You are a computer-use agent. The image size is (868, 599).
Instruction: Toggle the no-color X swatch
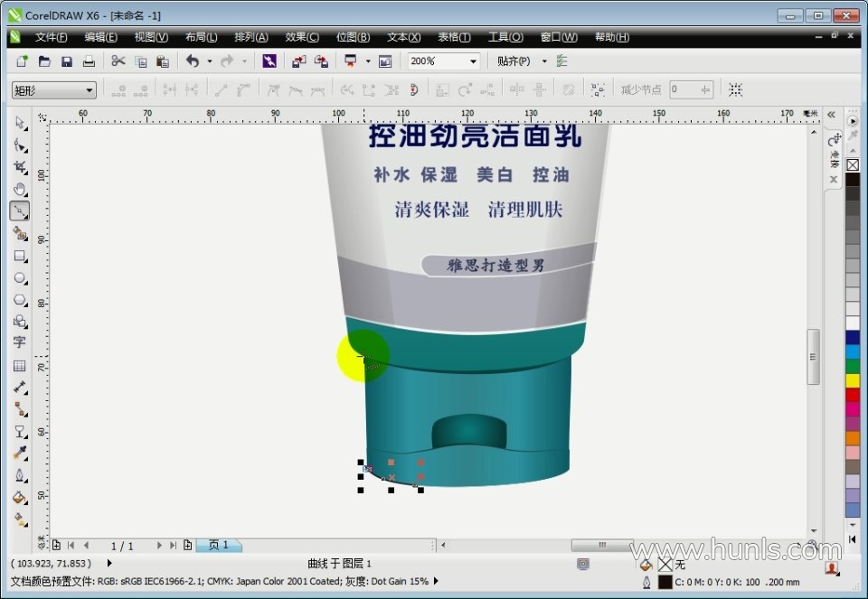click(x=852, y=164)
